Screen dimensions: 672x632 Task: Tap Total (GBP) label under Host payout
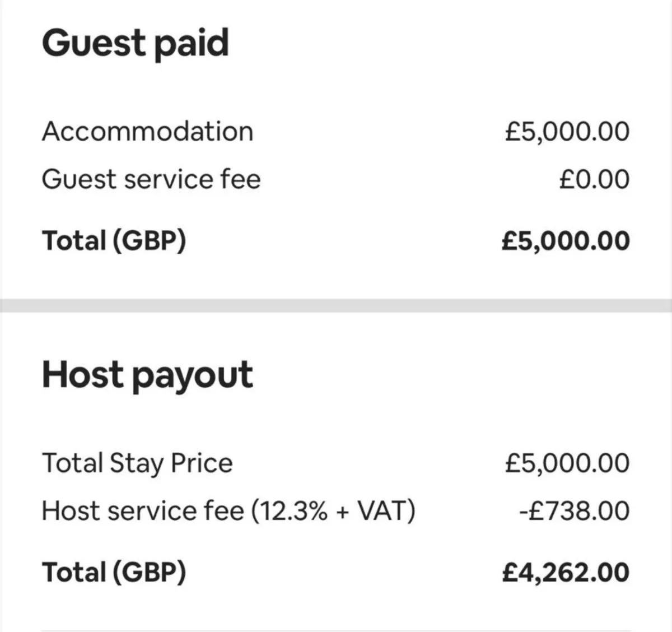(x=114, y=572)
